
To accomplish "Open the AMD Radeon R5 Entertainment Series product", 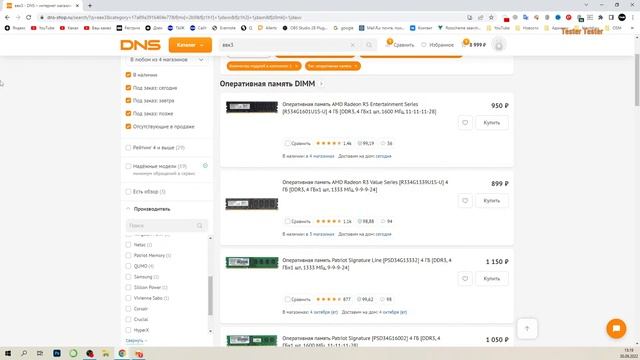I will 359,108.
